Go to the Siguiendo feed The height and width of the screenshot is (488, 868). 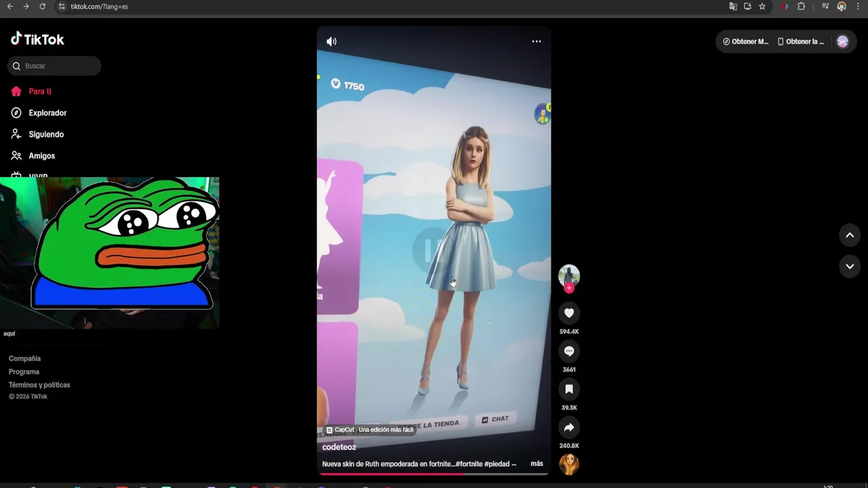pyautogui.click(x=46, y=134)
